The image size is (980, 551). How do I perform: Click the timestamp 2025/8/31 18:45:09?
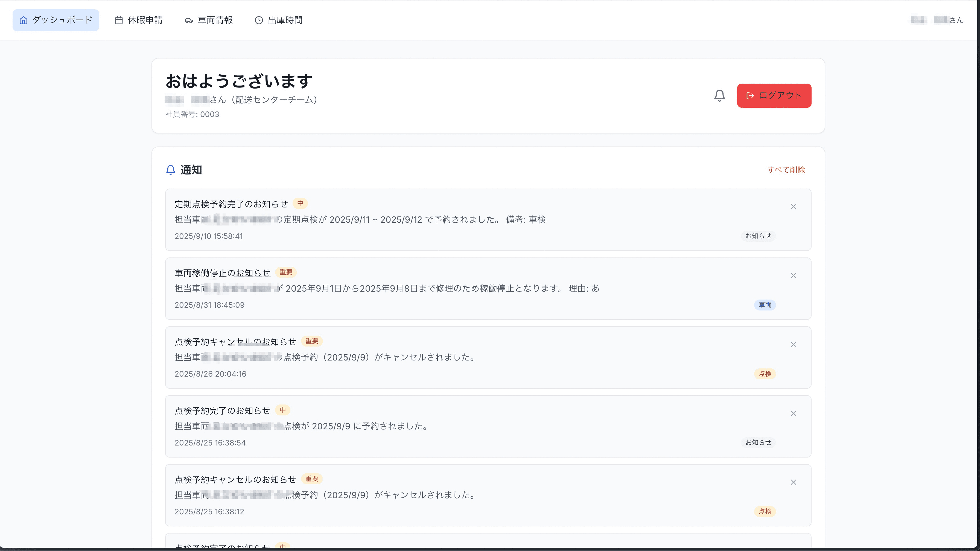(209, 305)
